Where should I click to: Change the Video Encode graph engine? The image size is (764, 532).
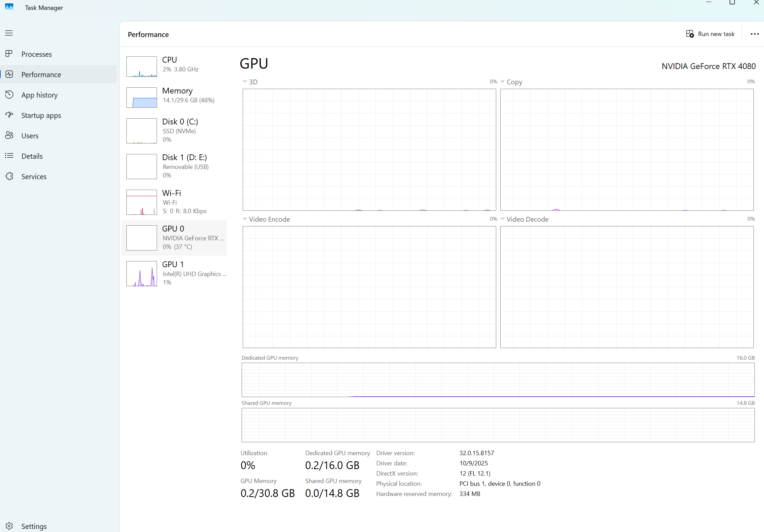[245, 219]
